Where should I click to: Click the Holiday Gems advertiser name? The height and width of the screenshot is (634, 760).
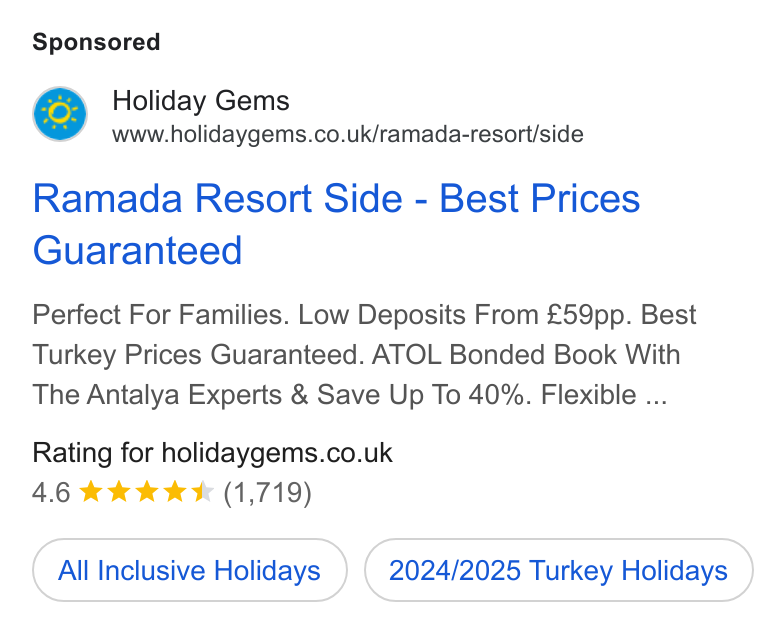coord(201,101)
